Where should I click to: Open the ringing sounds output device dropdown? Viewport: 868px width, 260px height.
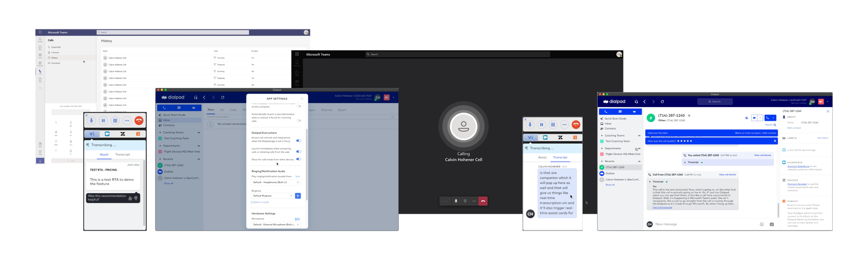[275, 182]
